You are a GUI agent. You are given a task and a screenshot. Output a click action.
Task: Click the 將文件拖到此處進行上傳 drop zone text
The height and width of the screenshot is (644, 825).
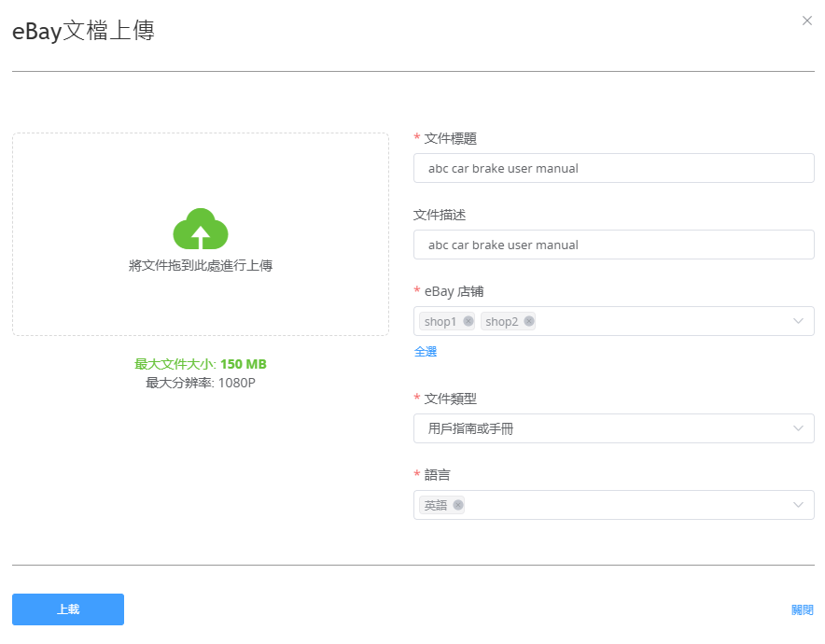click(201, 265)
